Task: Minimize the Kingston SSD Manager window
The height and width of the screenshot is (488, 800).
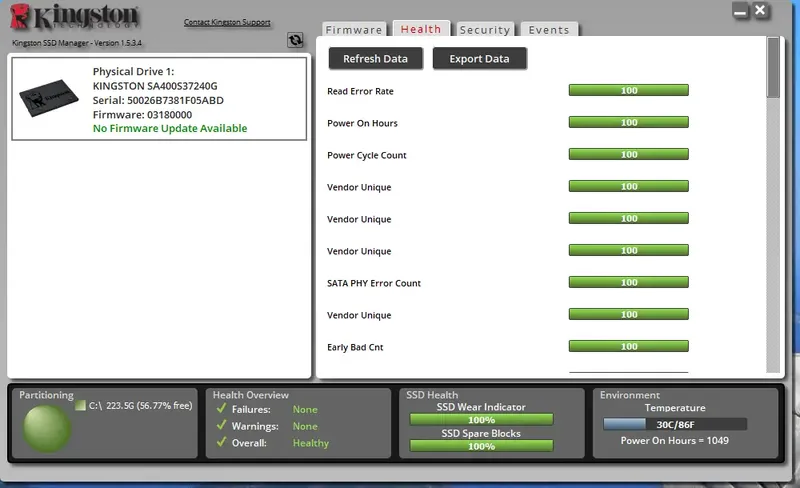Action: (740, 11)
